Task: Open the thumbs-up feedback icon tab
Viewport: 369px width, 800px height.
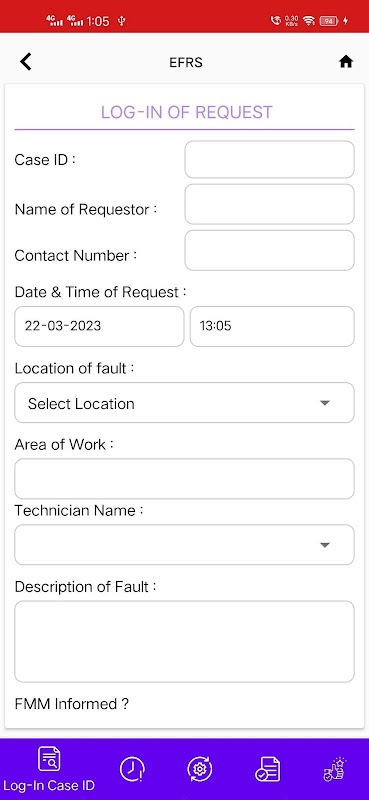Action: 334,768
